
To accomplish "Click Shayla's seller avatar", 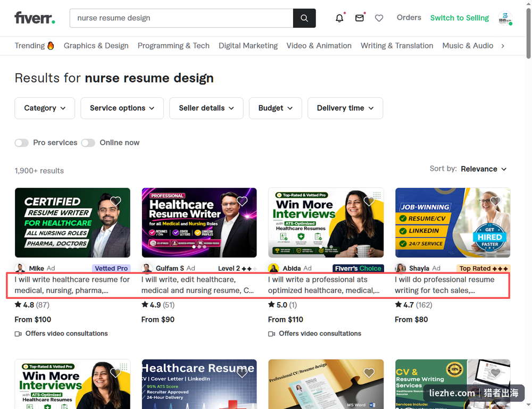I will pos(401,268).
